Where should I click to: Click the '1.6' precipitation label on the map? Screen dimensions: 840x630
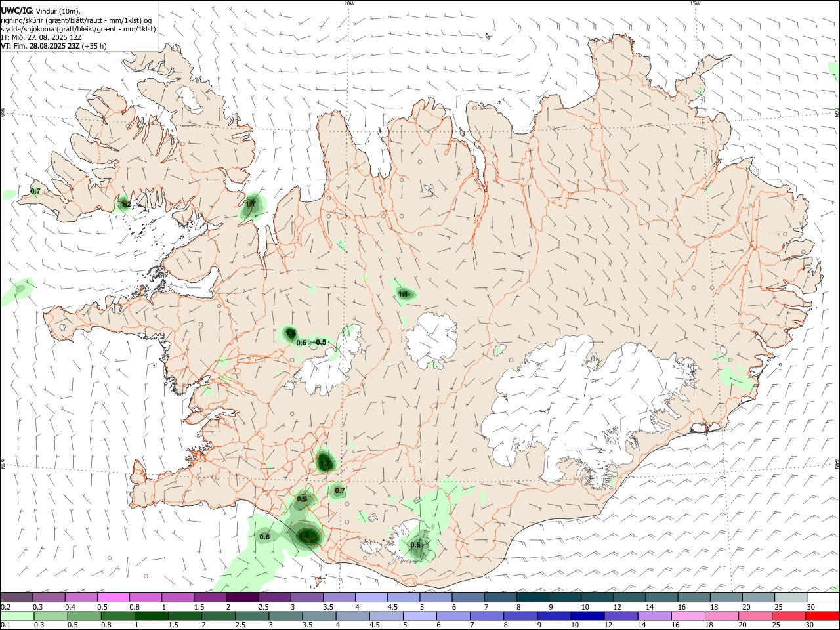click(x=292, y=333)
